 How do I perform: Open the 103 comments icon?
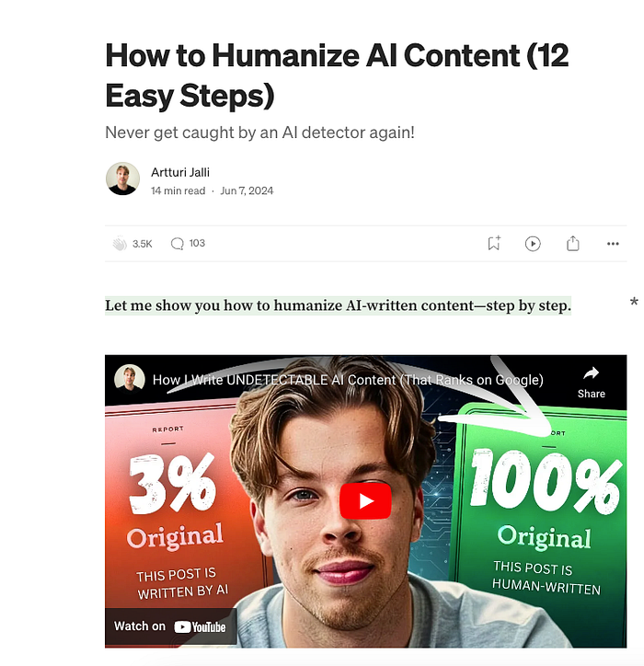177,244
